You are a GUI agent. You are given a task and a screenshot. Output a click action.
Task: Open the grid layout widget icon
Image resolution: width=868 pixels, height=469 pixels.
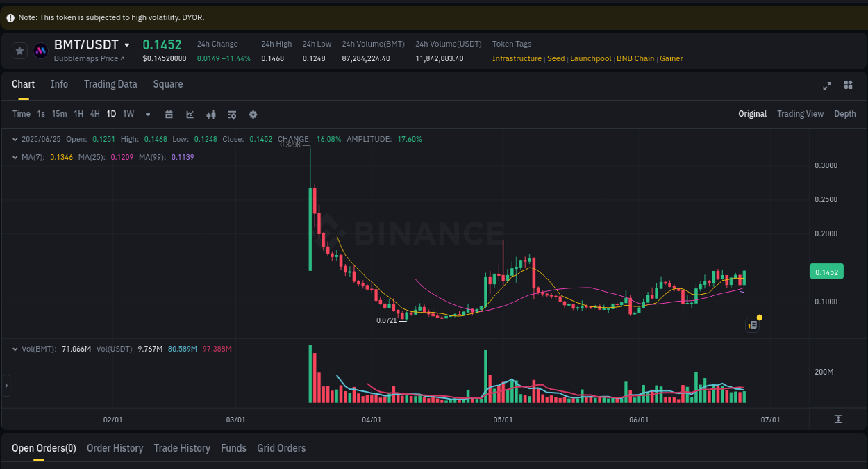848,85
